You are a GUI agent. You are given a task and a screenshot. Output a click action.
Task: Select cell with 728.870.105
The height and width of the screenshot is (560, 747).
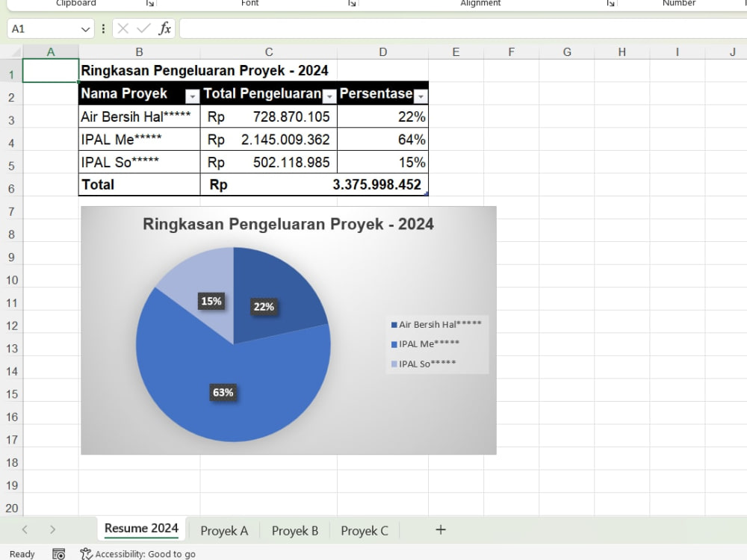pyautogui.click(x=269, y=116)
